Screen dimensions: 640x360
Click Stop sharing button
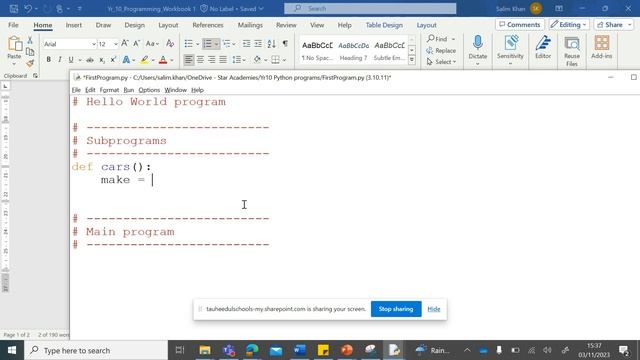coord(396,309)
